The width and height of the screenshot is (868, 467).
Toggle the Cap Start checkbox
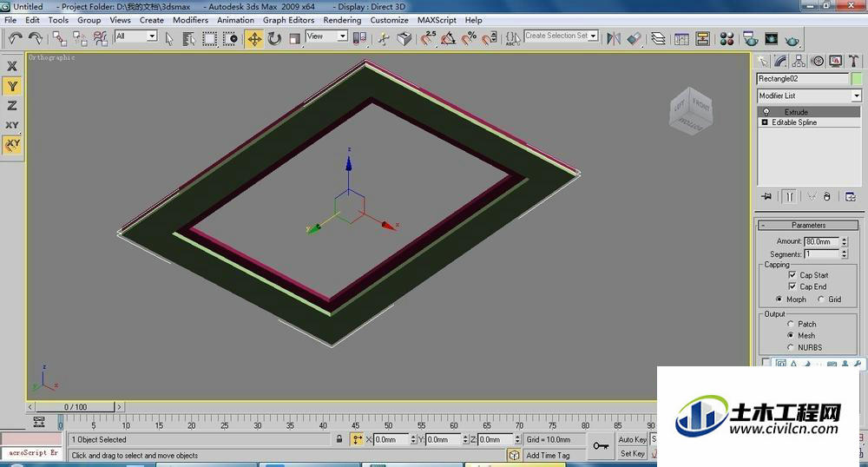(792, 275)
